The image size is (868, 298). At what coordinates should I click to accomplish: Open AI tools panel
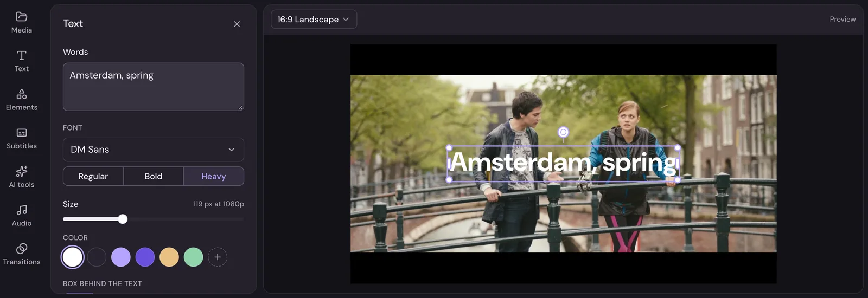point(22,177)
